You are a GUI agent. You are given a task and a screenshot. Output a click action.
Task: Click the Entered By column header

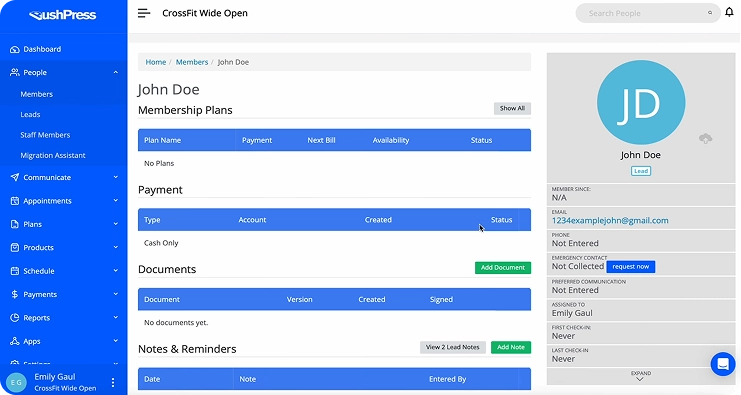coord(448,379)
